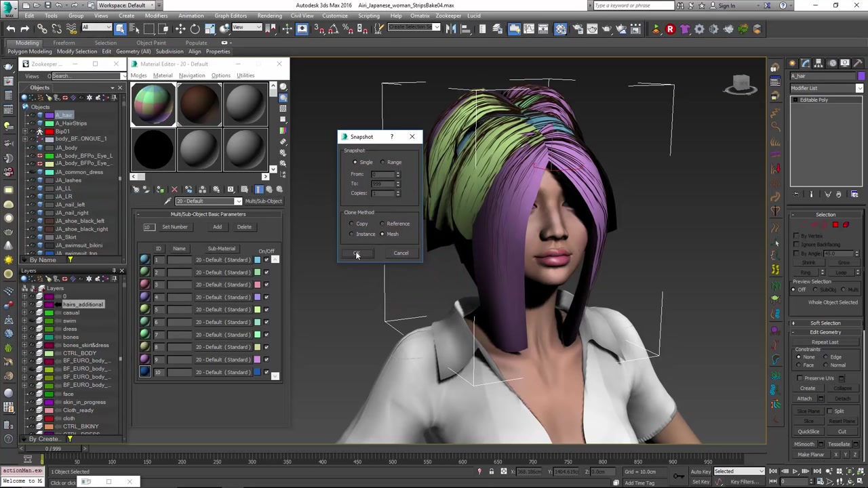Select the first material sample sphere

pyautogui.click(x=153, y=105)
